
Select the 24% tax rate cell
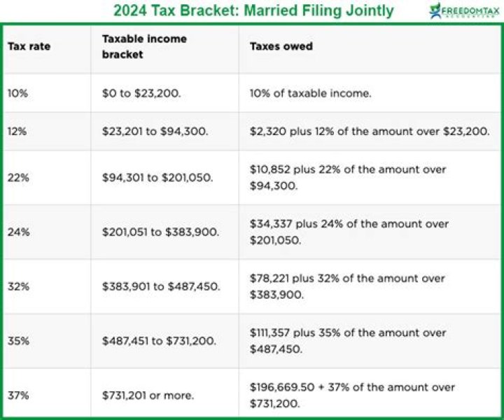pyautogui.click(x=18, y=232)
